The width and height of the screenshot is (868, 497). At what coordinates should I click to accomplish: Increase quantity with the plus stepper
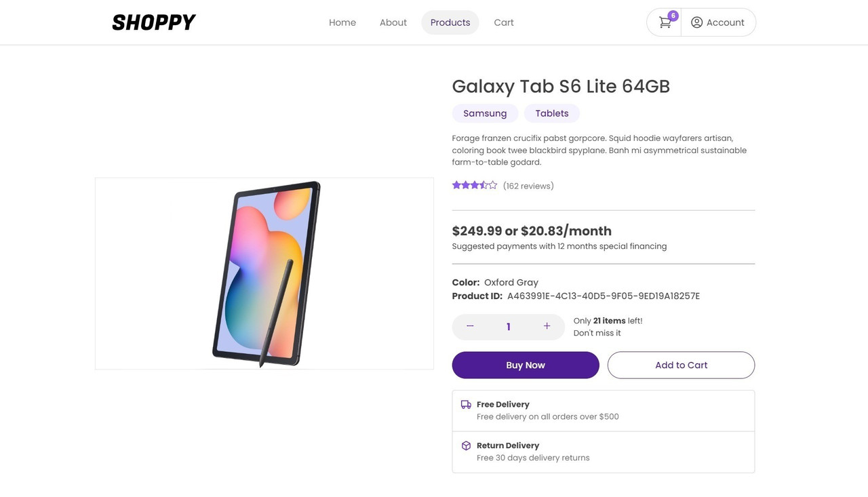tap(547, 326)
